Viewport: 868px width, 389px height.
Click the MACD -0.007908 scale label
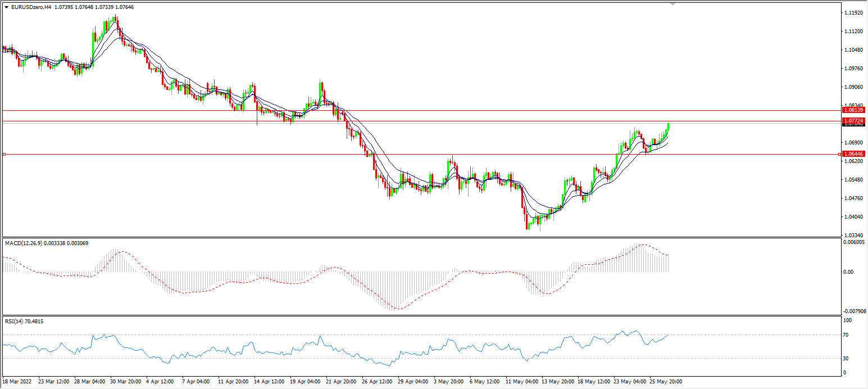[854, 311]
